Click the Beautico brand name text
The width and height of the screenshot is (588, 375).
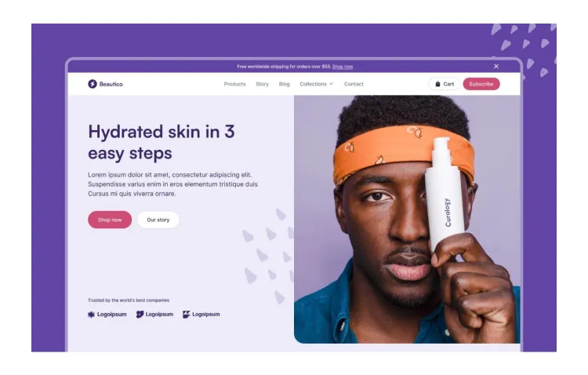[x=111, y=84]
